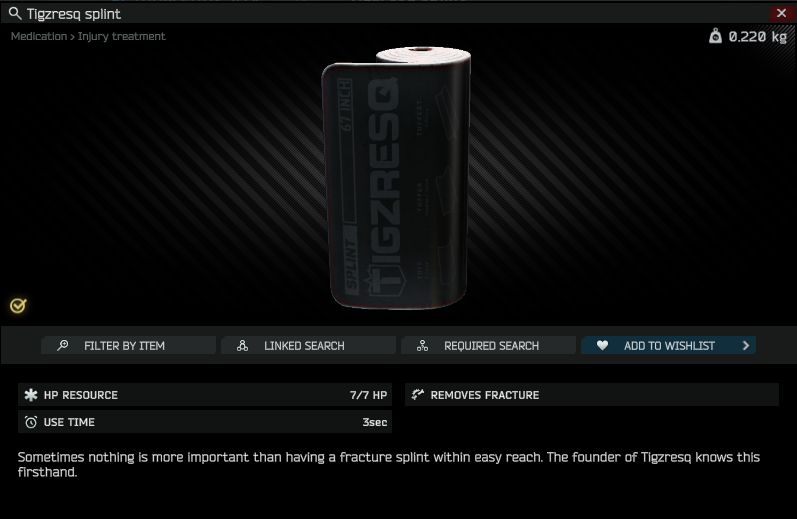
Task: Select the LINKED SEARCH button
Action: [x=308, y=346]
